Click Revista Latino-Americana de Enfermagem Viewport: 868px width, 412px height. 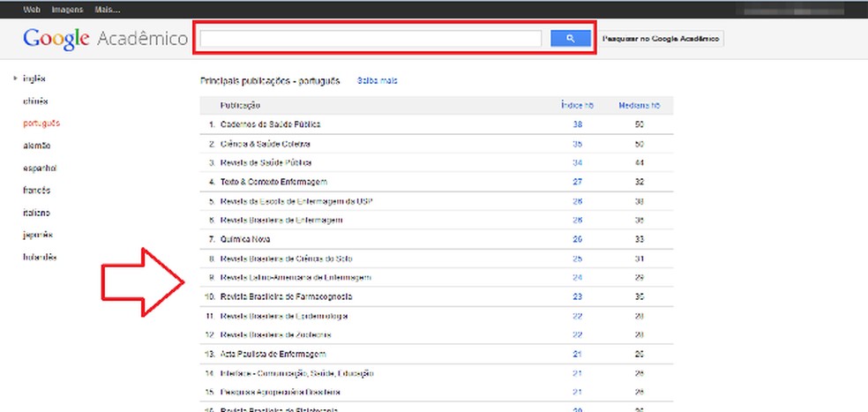[296, 277]
